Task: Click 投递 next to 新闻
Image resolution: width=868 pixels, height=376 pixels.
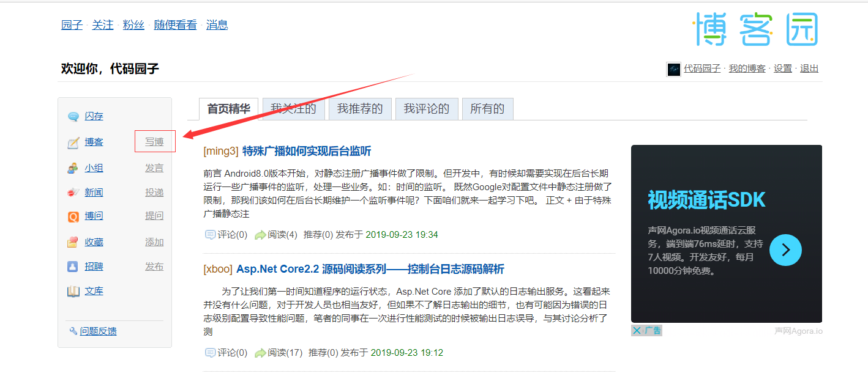Action: click(154, 193)
